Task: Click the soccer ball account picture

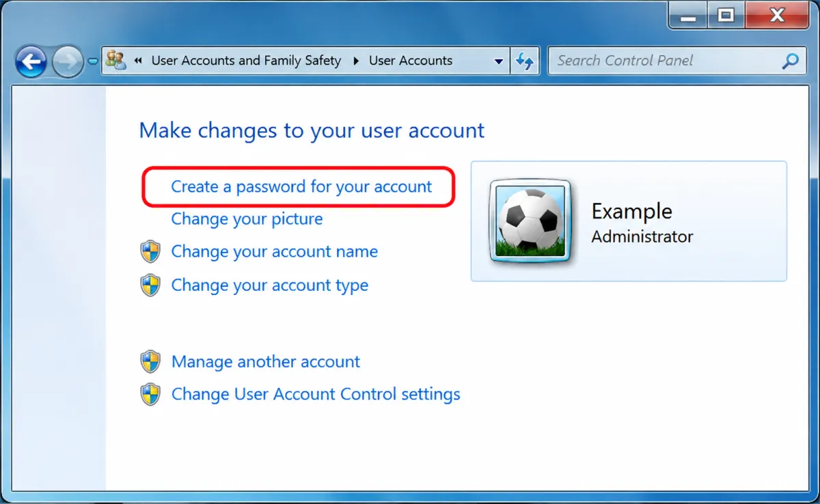Action: click(530, 221)
